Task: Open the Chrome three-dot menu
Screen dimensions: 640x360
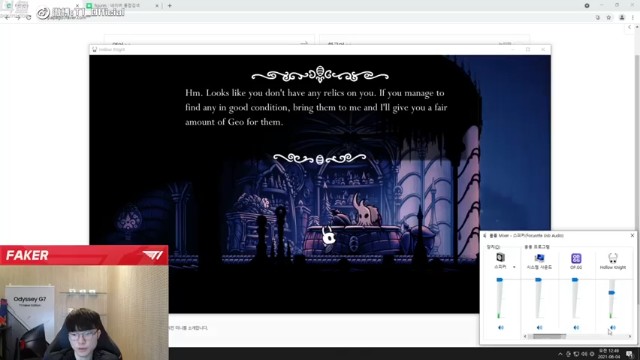Action: [x=633, y=18]
